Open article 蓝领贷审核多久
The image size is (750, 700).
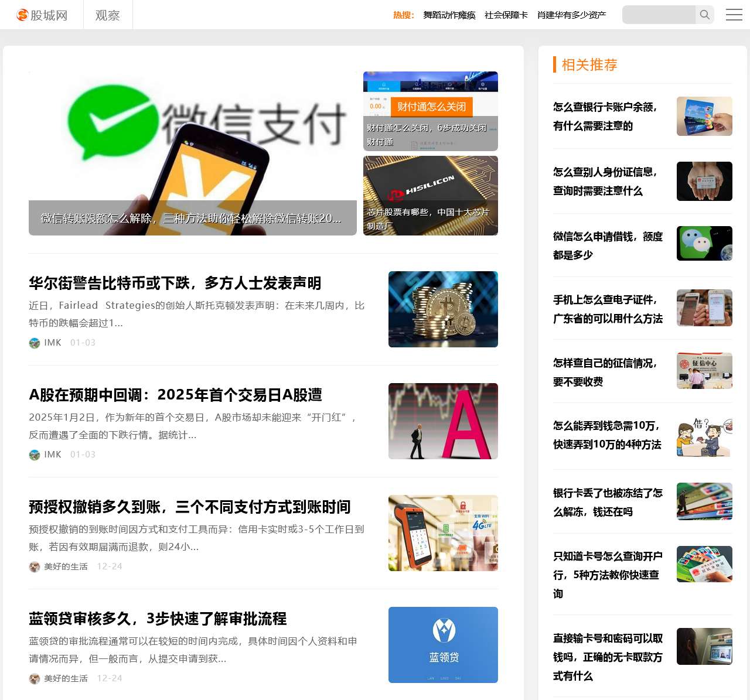pos(158,619)
